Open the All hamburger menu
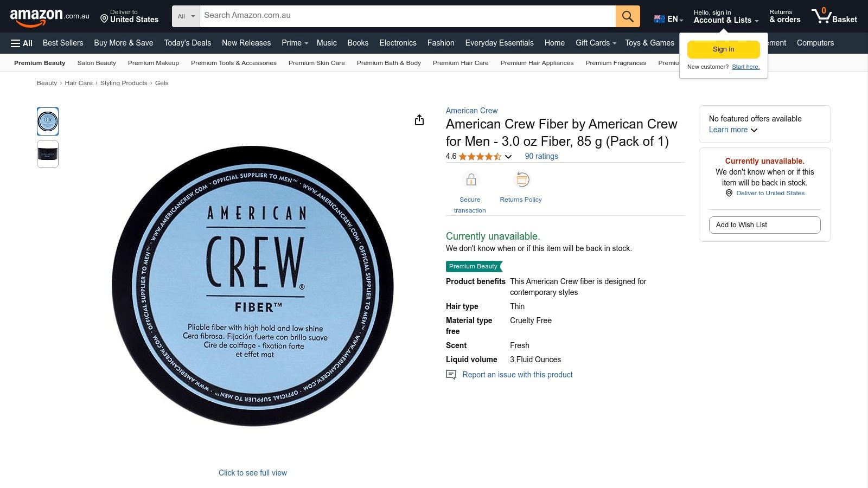This screenshot has width=868, height=488. (21, 43)
